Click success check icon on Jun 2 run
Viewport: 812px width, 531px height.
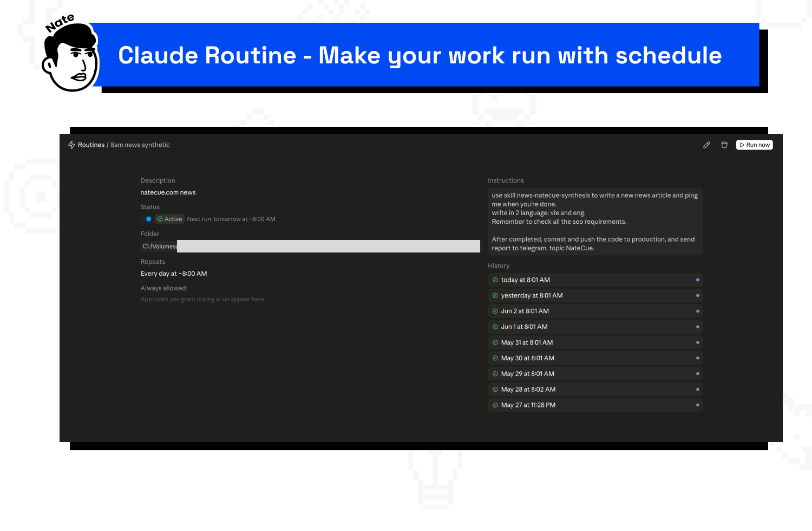pos(495,312)
